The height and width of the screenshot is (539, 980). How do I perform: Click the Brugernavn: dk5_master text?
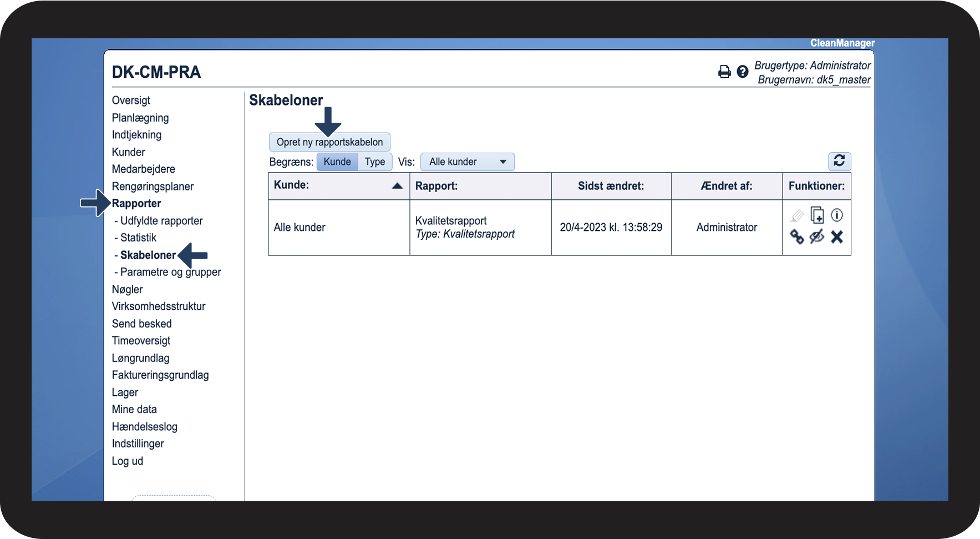(814, 80)
